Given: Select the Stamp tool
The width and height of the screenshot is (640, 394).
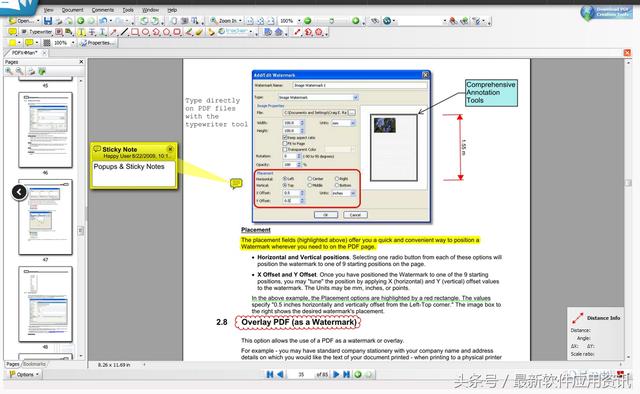Looking at the screenshot, I should 211,32.
